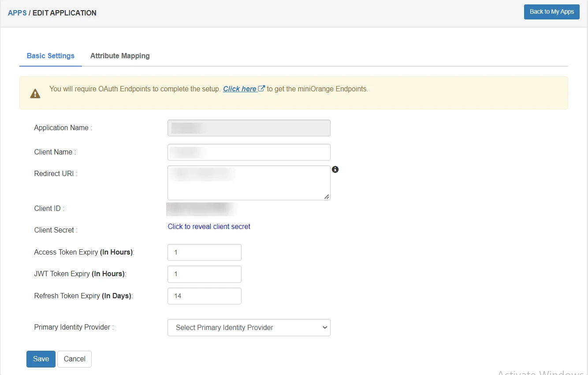The image size is (588, 375).
Task: Click the external link icon after Click here
Action: (x=261, y=89)
